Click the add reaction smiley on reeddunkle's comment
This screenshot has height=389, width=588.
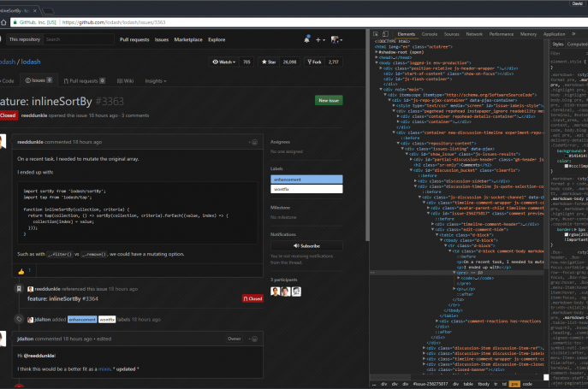click(253, 142)
